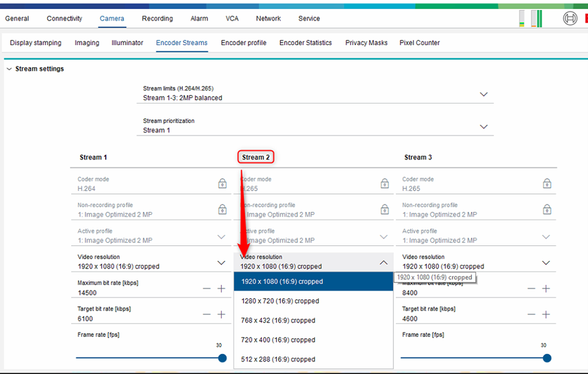Increase Stream 3 maximum bit rate
This screenshot has width=588, height=374.
(x=546, y=289)
